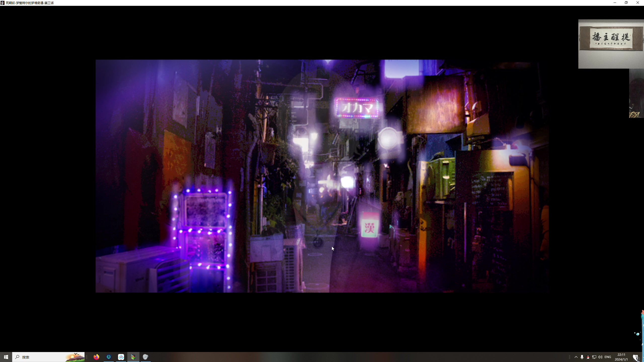Screen dimensions: 644x362
Task: Click the purple LED-lit menu board
Action: click(x=205, y=226)
